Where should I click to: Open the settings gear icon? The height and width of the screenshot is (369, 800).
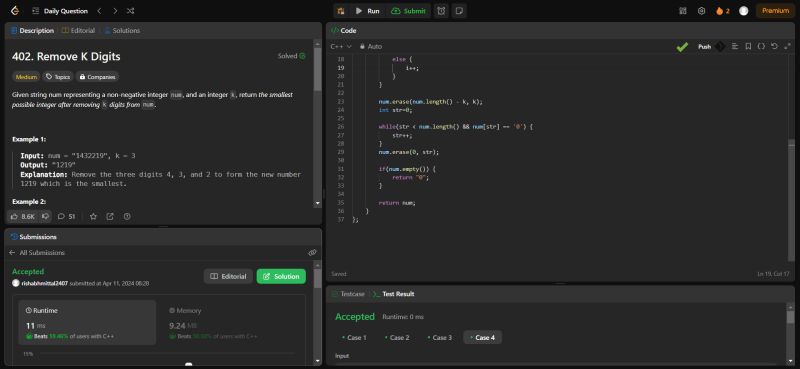[702, 11]
